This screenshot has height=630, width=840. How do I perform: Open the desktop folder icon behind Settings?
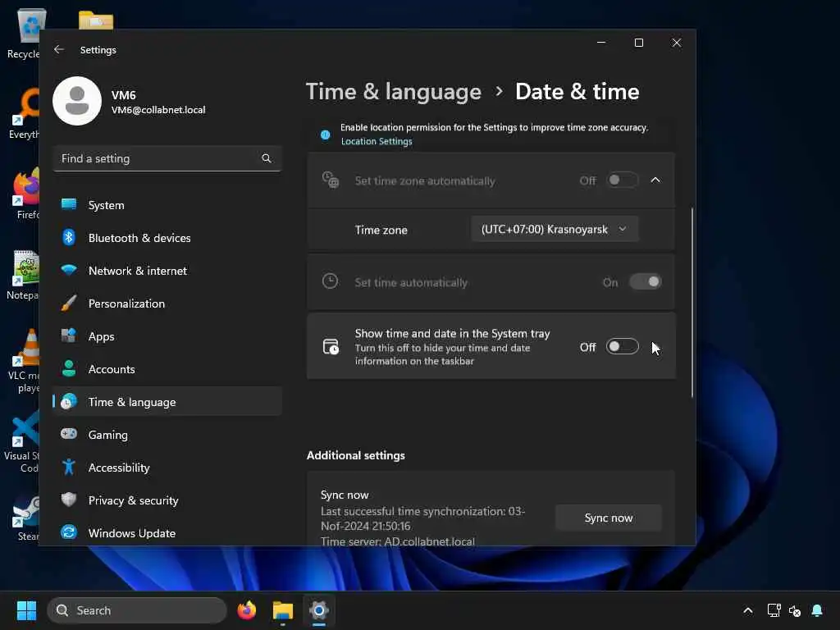click(96, 20)
